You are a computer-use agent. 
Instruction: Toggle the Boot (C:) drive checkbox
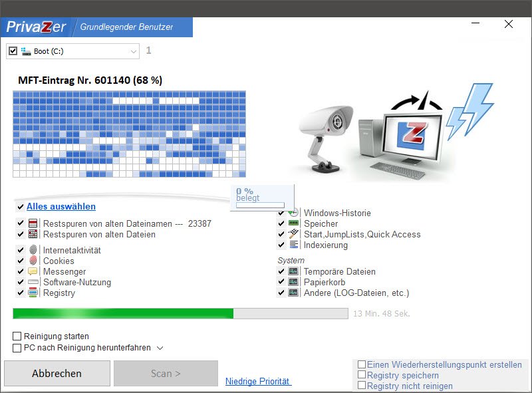pyautogui.click(x=13, y=51)
